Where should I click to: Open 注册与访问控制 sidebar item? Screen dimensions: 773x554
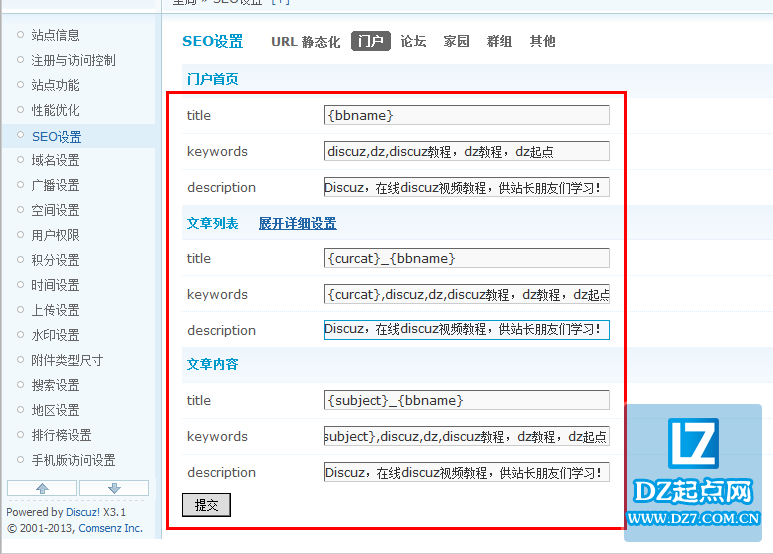point(73,60)
